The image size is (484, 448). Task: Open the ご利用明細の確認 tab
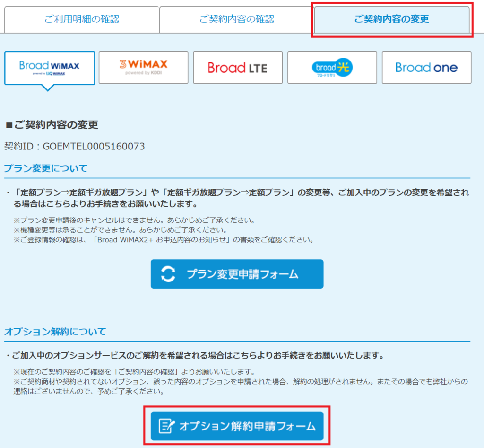[82, 19]
